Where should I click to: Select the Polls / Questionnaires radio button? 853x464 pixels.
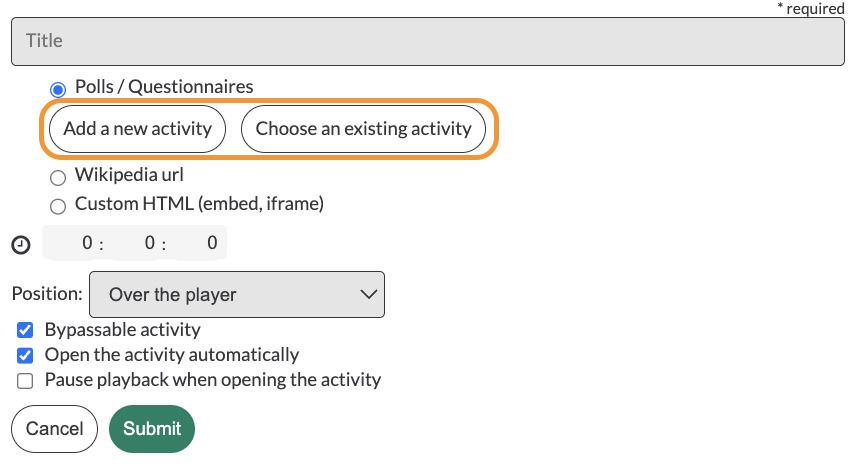[x=58, y=89]
